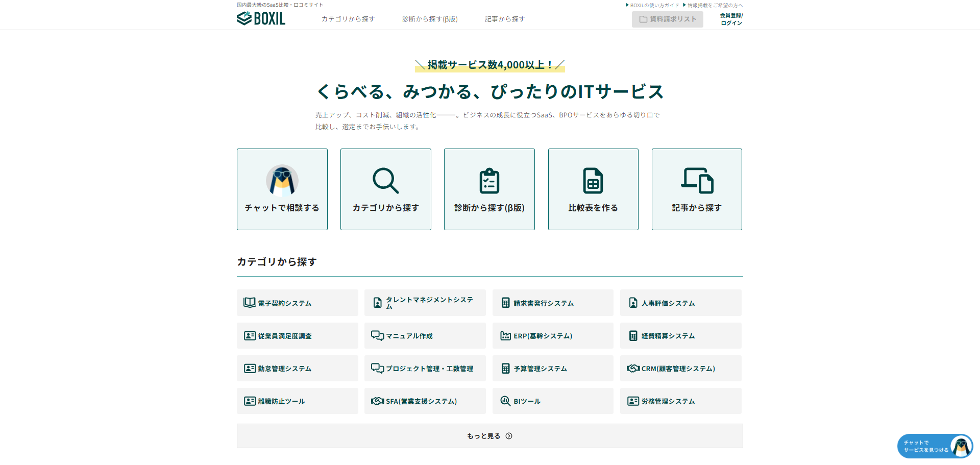Viewport: 980px width, 465px height.
Task: Select 記事から探す in the top navigation
Action: tap(504, 19)
